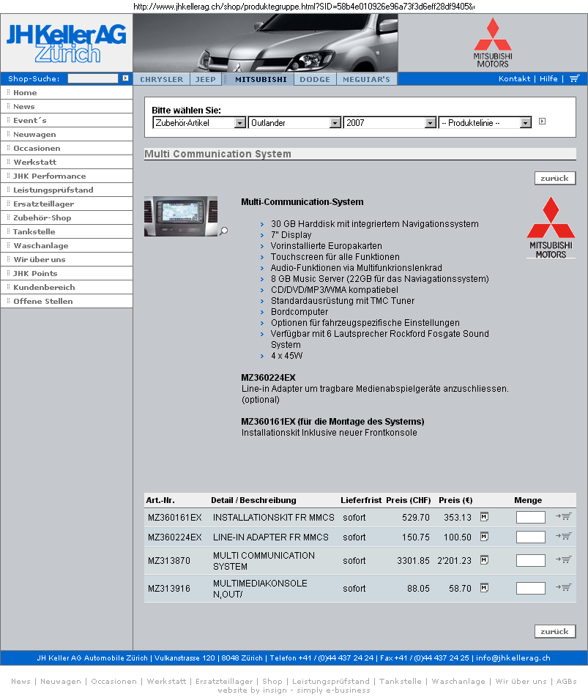
Task: Click the shop search go arrow
Action: click(125, 78)
